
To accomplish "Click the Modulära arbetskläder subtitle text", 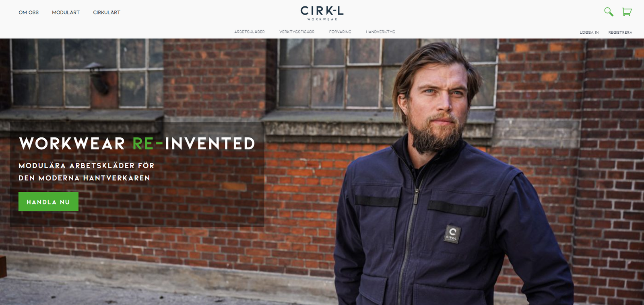I will point(87,172).
